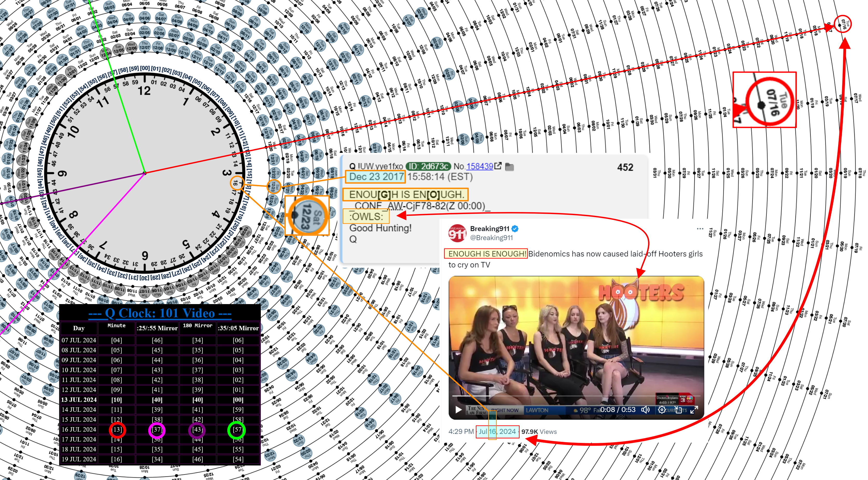
Task: Seek on the video progress bar
Action: pos(576,395)
